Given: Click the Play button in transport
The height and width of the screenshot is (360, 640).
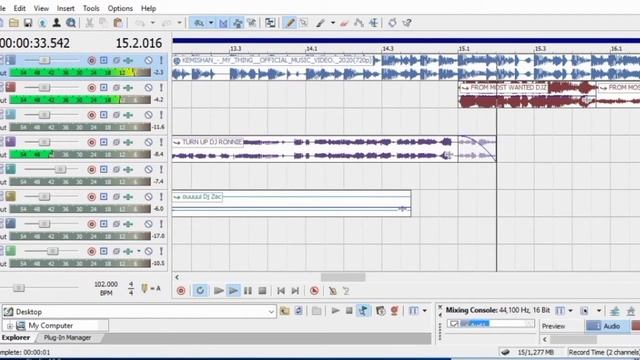Looking at the screenshot, I should click(x=233, y=291).
